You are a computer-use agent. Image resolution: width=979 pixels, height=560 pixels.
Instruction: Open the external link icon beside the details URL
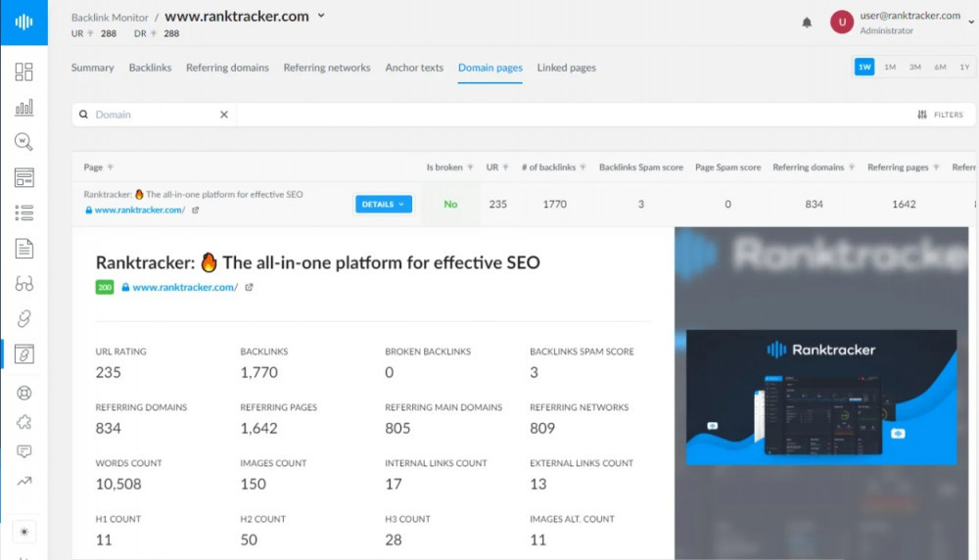coord(249,287)
